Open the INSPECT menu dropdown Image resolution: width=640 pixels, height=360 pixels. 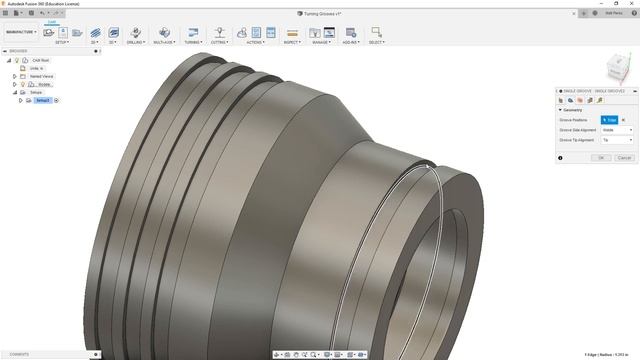click(x=292, y=42)
